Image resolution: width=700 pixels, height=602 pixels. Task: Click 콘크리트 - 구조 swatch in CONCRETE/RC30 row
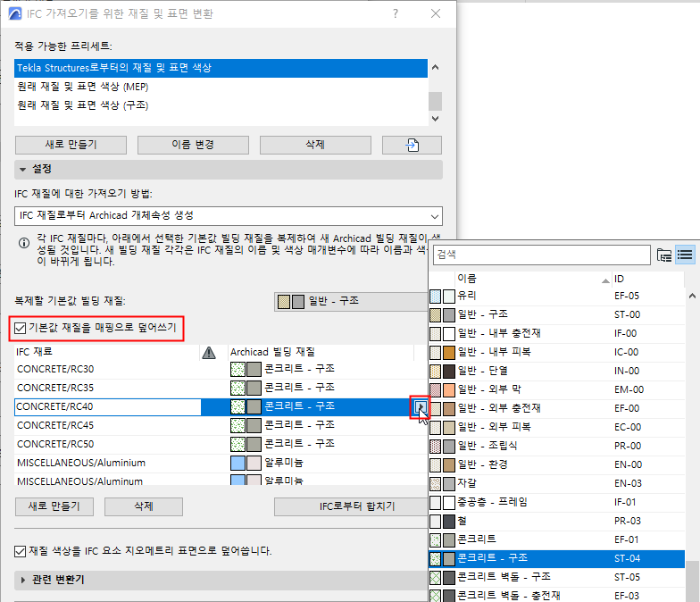point(246,370)
